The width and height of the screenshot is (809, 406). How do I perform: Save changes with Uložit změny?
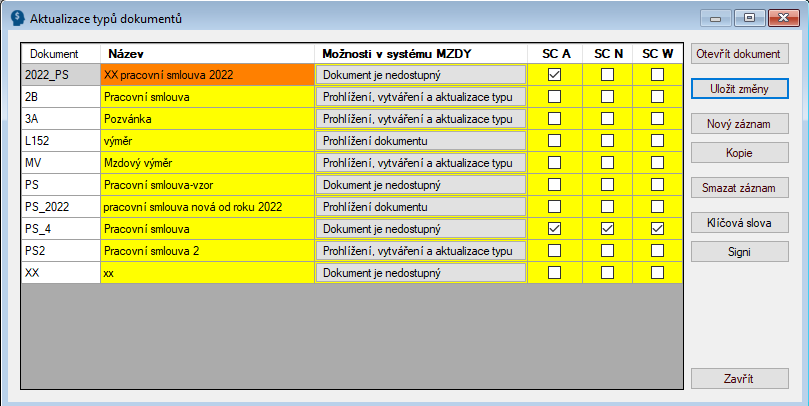(739, 88)
